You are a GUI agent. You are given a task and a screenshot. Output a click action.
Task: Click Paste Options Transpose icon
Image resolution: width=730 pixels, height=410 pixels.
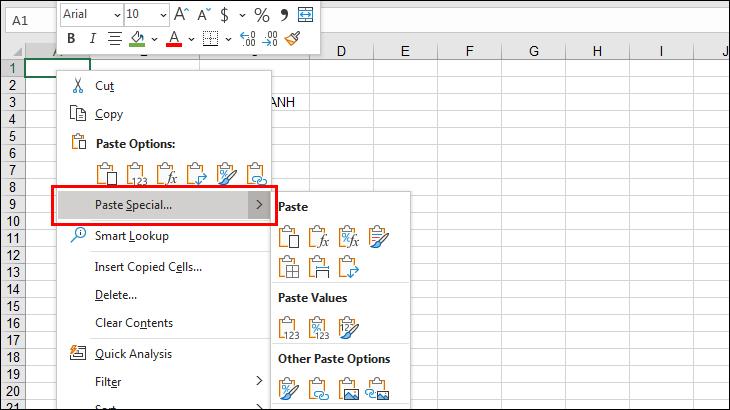[196, 174]
